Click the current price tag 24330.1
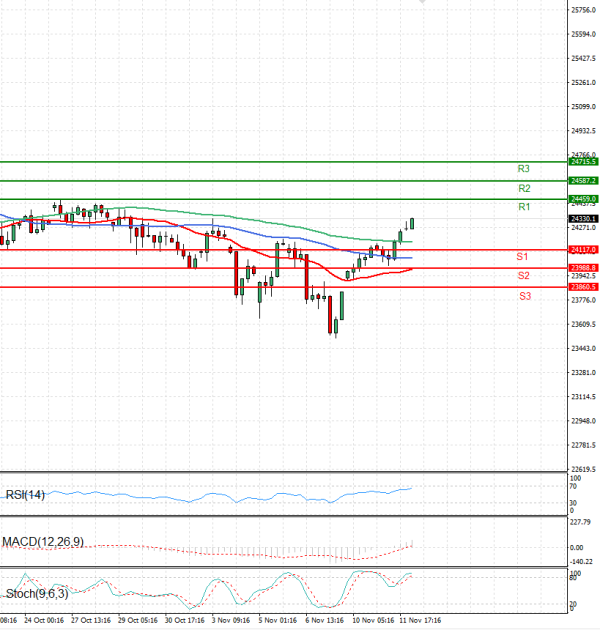The height and width of the screenshot is (630, 600). click(x=583, y=218)
